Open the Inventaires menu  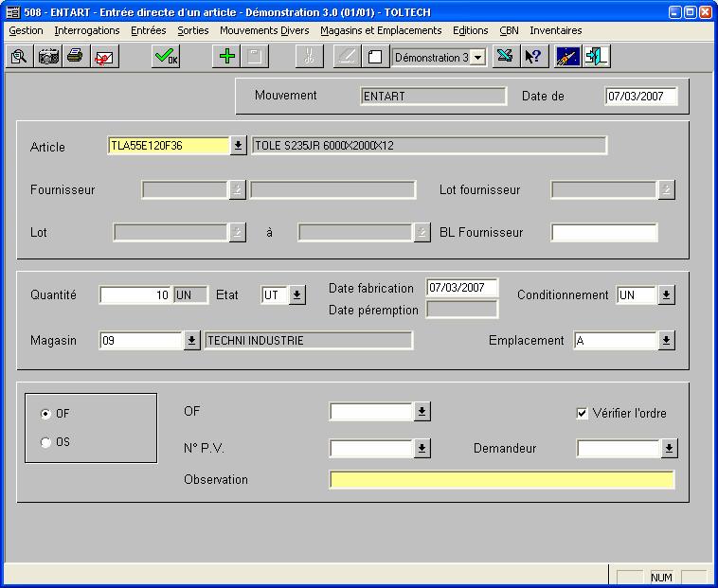[555, 30]
